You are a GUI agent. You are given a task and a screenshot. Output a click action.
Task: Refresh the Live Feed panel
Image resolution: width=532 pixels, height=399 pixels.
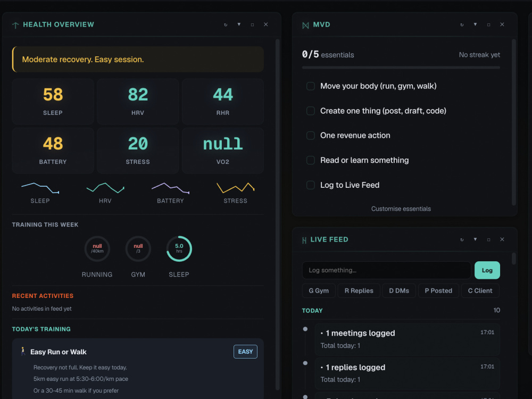462,239
